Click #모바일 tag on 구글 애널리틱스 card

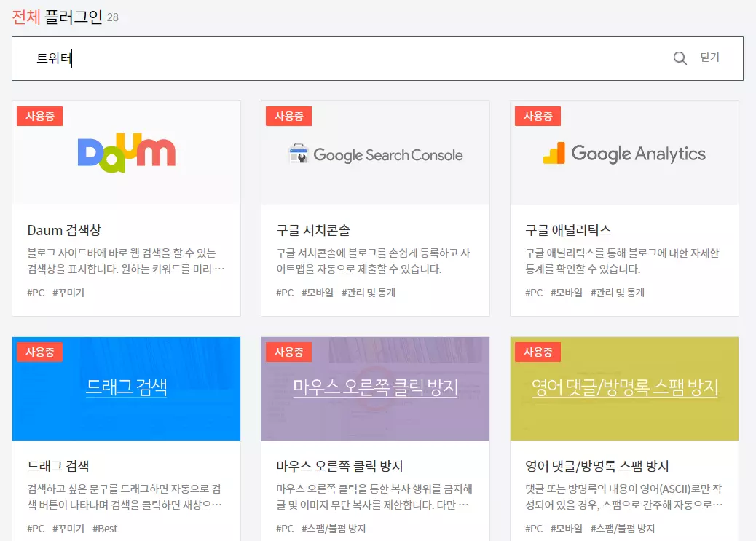[x=567, y=293]
